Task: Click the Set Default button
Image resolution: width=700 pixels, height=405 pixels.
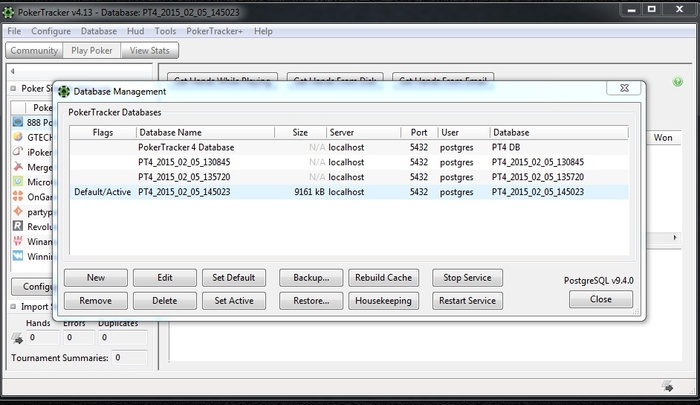Action: 234,277
